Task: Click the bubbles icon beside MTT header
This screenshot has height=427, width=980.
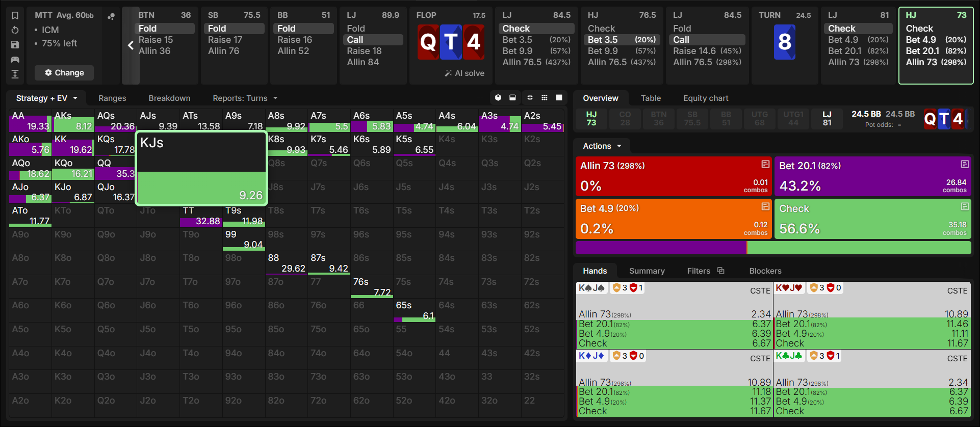Action: coord(111,16)
